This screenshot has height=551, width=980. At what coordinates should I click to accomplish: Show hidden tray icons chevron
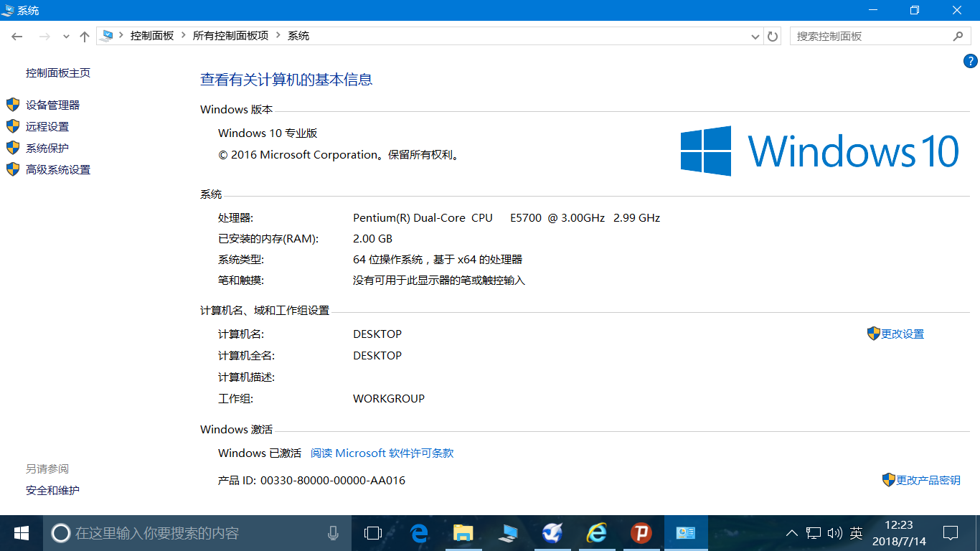[x=792, y=533]
